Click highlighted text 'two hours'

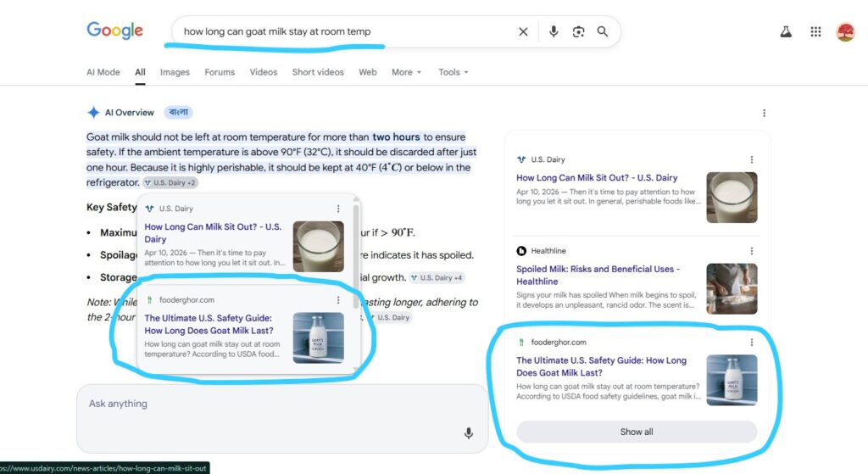(397, 137)
